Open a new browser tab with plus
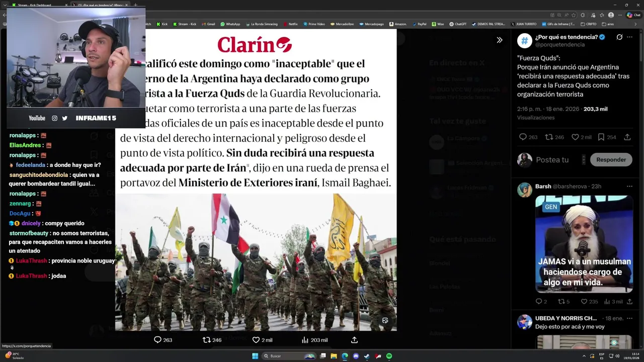 [x=135, y=5]
